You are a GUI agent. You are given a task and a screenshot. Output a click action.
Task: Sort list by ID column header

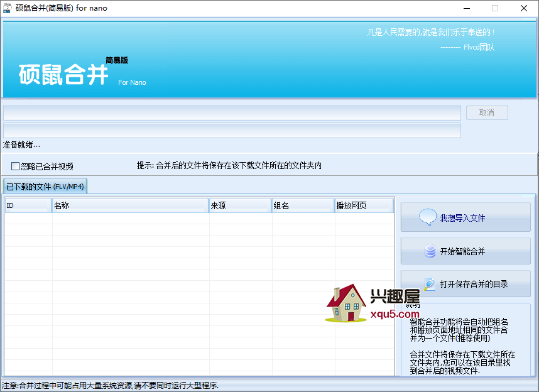coord(28,205)
